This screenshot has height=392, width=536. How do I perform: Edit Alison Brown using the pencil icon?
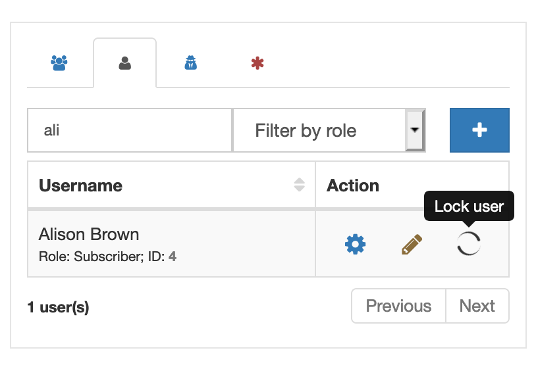click(x=412, y=243)
